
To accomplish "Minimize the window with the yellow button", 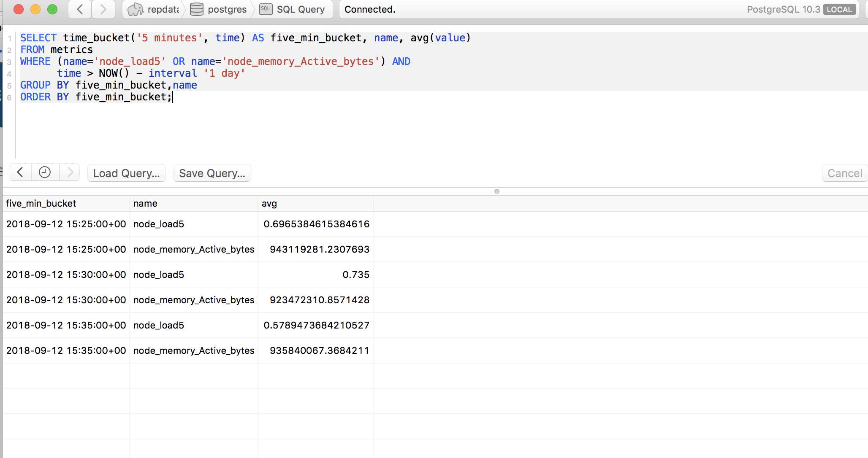I will [x=35, y=9].
